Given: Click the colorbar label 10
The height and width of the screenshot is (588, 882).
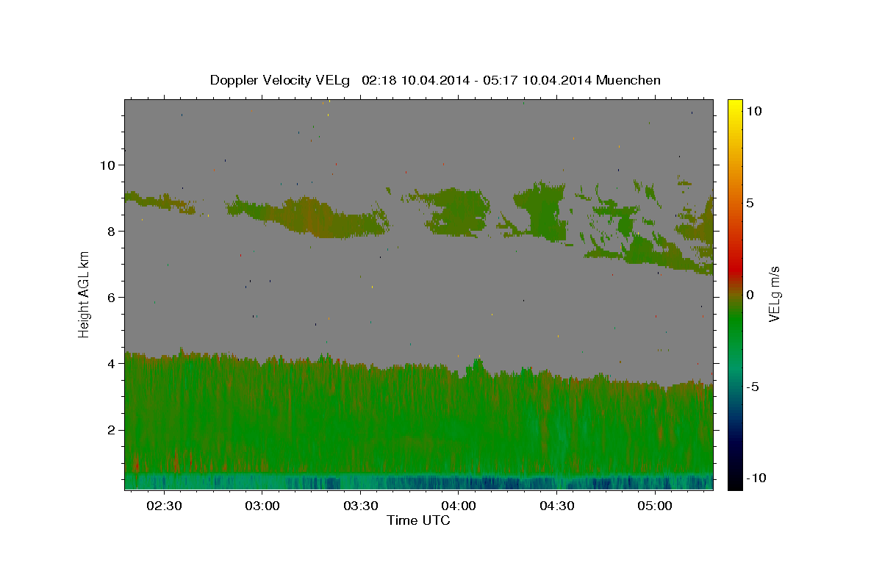Looking at the screenshot, I should tap(753, 110).
